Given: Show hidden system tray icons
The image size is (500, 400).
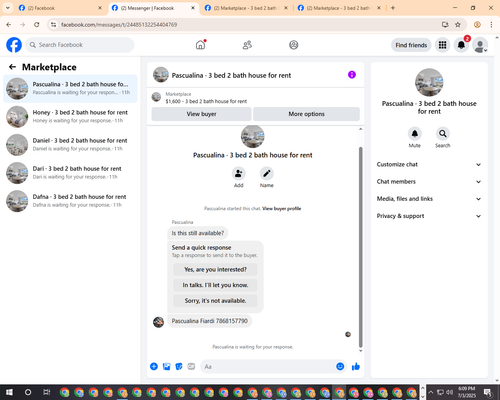Looking at the screenshot, I should point(430,392).
